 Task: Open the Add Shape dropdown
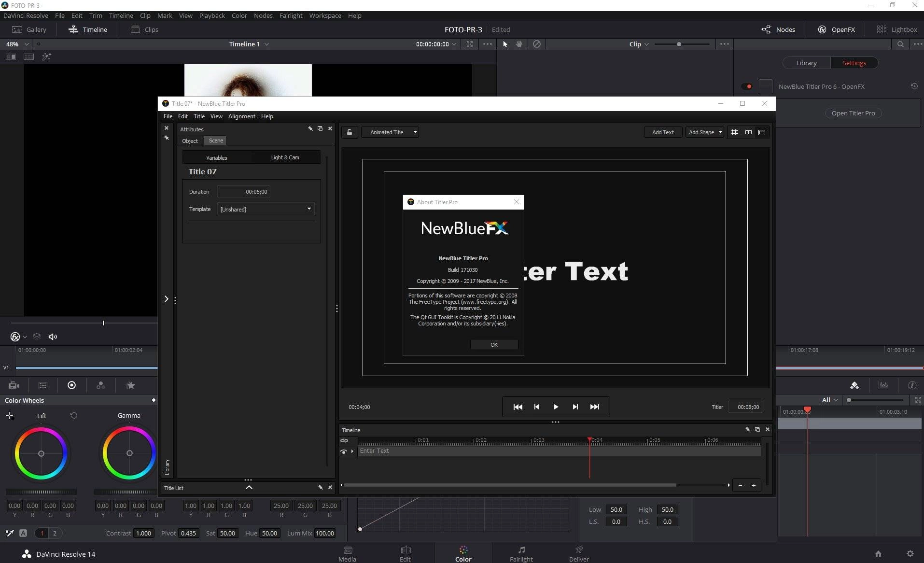click(x=704, y=132)
